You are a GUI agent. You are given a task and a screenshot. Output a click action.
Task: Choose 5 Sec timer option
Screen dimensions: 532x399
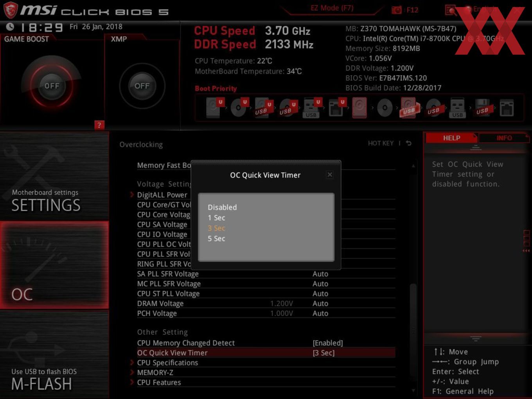tap(216, 238)
